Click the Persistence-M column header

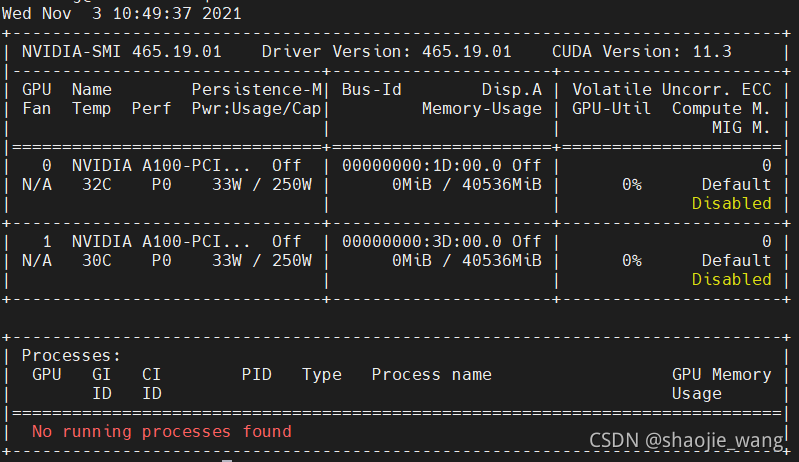[256, 89]
